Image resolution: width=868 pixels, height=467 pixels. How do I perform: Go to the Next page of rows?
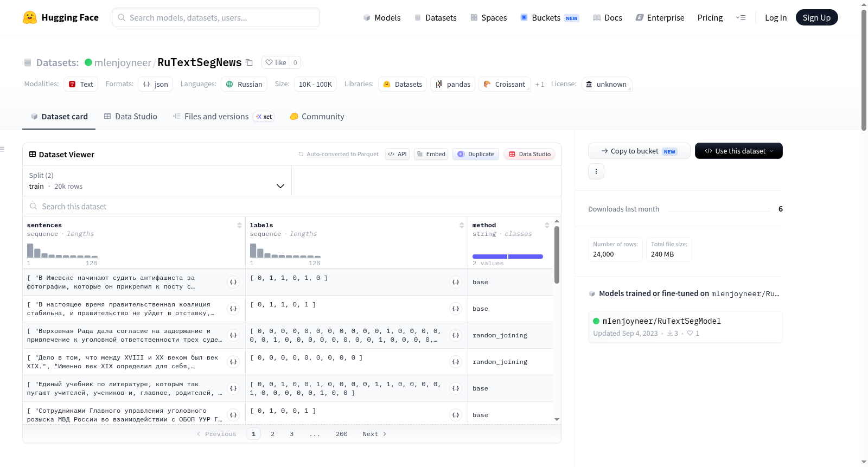[x=374, y=434]
